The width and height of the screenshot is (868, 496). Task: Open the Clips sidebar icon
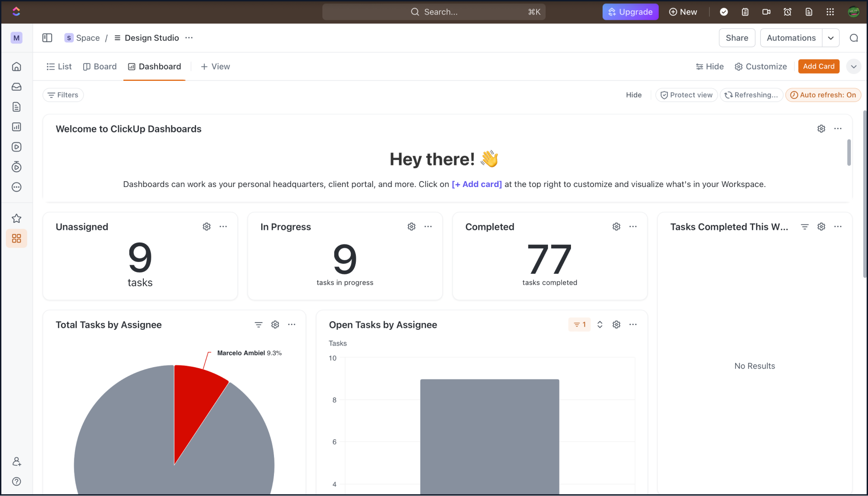(x=17, y=147)
